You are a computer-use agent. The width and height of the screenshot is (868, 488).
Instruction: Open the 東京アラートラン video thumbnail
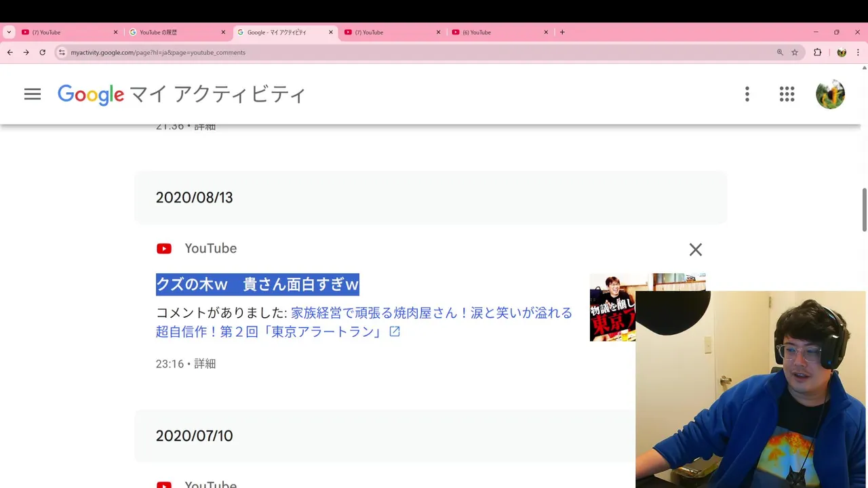click(x=648, y=307)
